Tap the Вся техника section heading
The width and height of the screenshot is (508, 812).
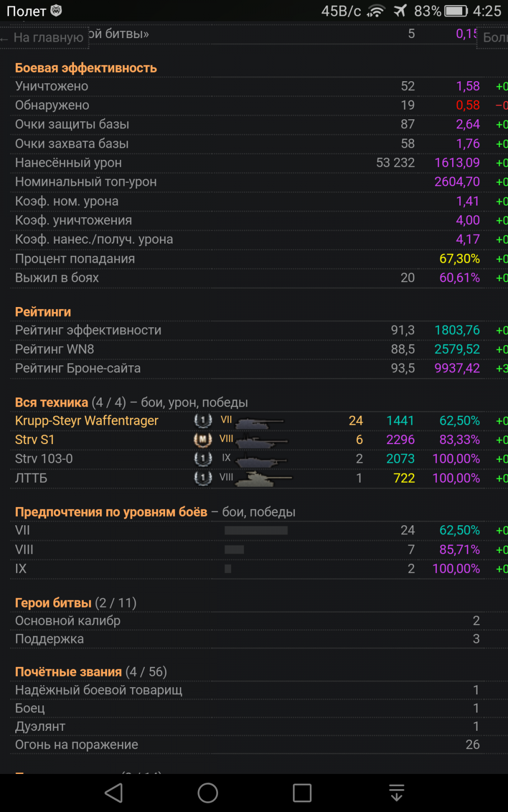tap(51, 402)
